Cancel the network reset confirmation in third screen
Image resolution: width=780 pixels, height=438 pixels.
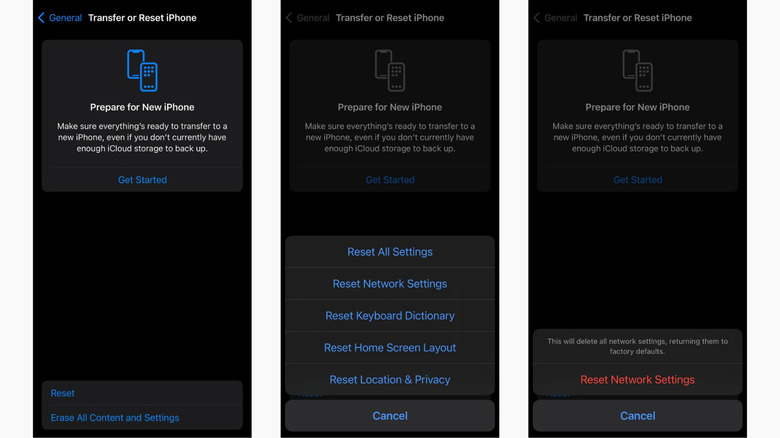point(638,416)
